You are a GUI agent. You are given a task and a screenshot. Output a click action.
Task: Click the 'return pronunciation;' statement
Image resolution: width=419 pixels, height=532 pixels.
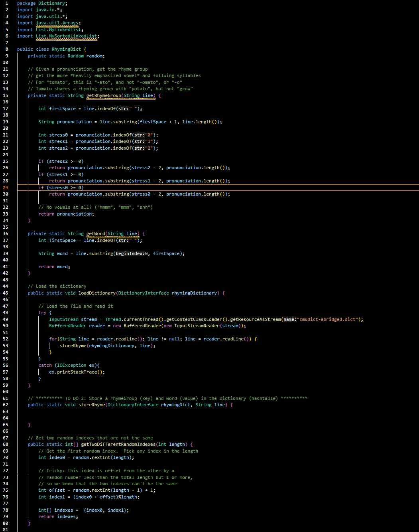tap(66, 214)
